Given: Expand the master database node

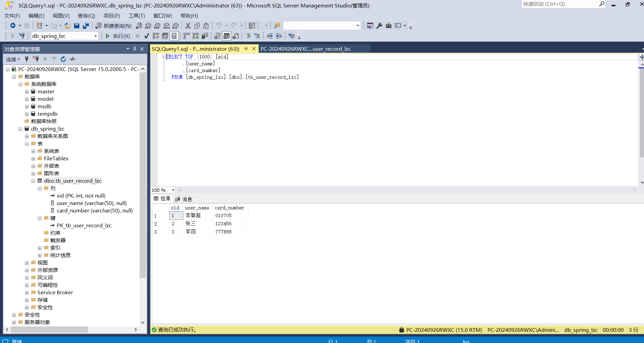Looking at the screenshot, I should [27, 92].
